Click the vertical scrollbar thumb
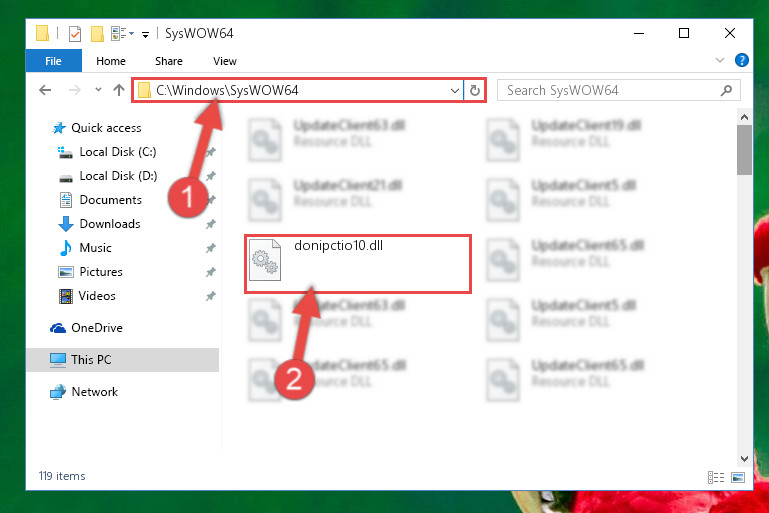The image size is (769, 513). pyautogui.click(x=744, y=150)
